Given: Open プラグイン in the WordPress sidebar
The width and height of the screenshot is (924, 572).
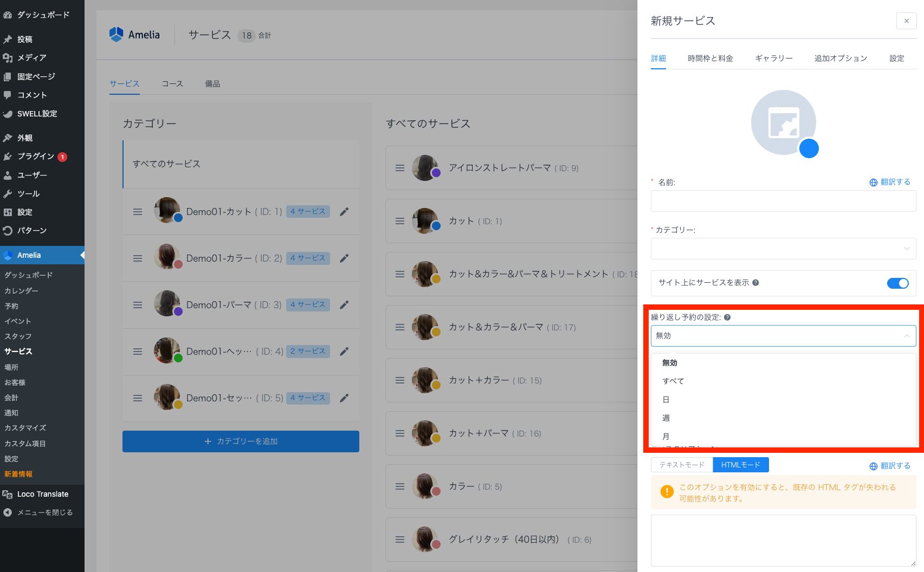Looking at the screenshot, I should point(36,157).
